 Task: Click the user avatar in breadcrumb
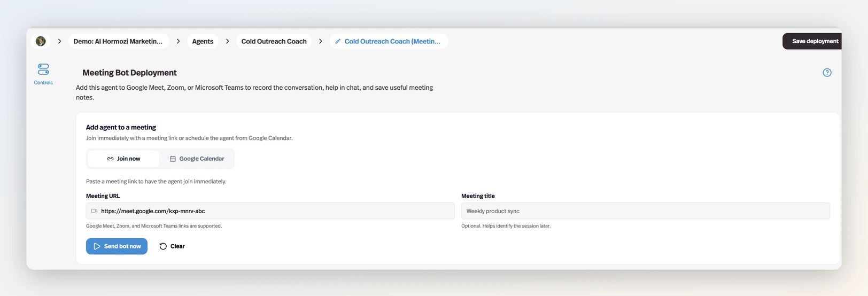41,41
